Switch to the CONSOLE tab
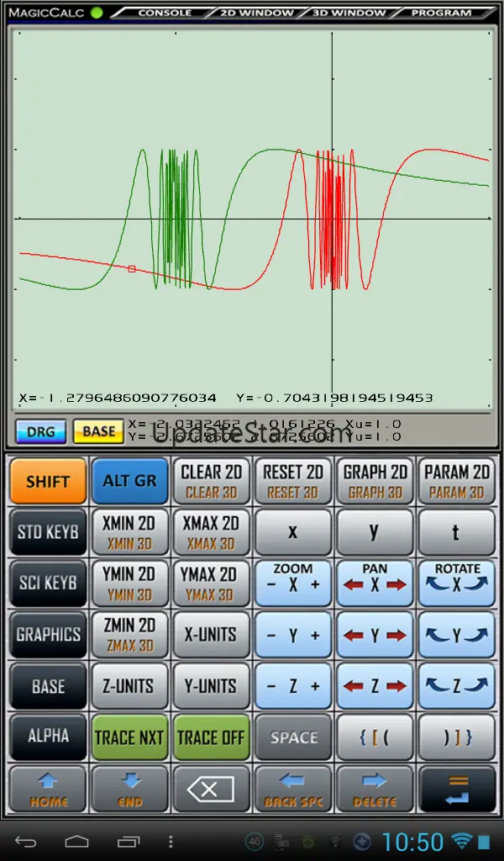 (x=165, y=12)
